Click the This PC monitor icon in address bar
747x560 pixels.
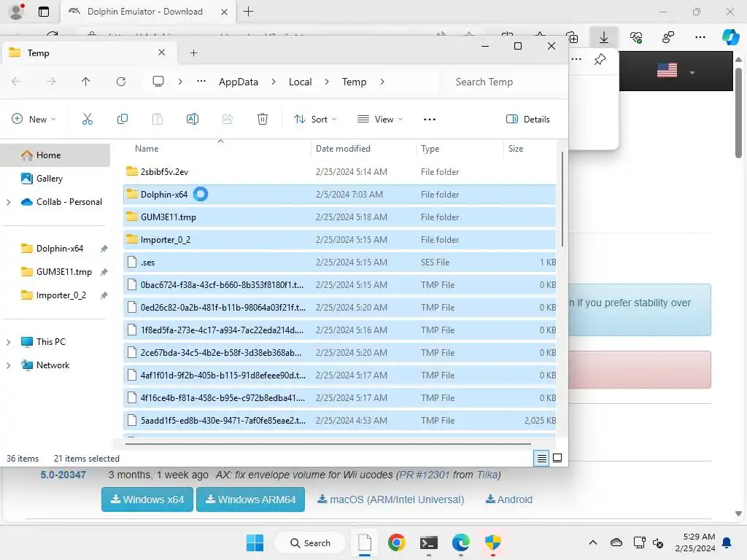pos(158,82)
